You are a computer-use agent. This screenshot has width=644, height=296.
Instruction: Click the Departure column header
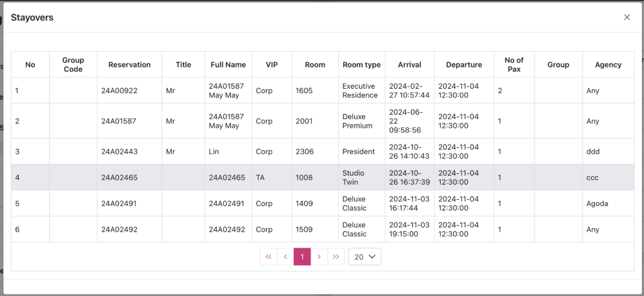point(464,65)
